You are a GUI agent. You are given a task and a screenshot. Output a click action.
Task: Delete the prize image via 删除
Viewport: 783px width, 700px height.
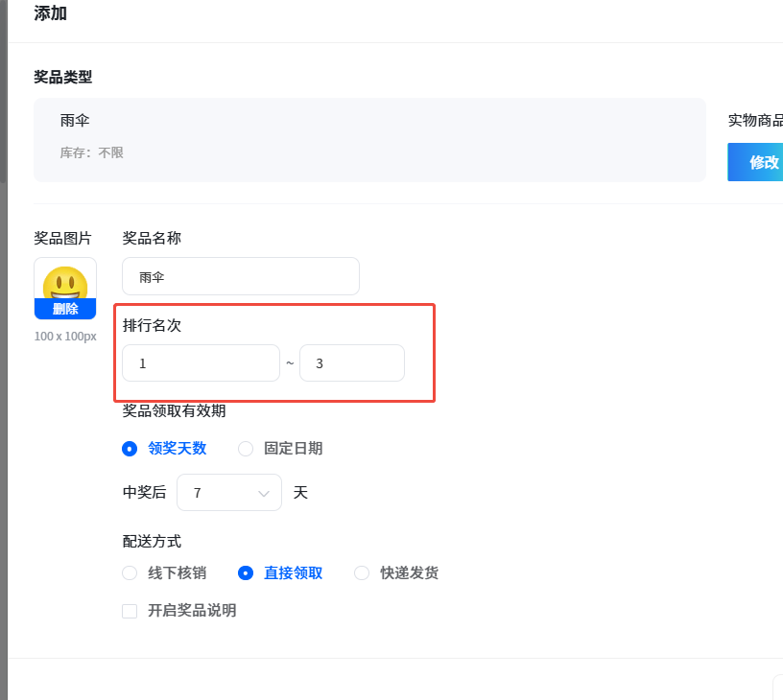pyautogui.click(x=65, y=309)
